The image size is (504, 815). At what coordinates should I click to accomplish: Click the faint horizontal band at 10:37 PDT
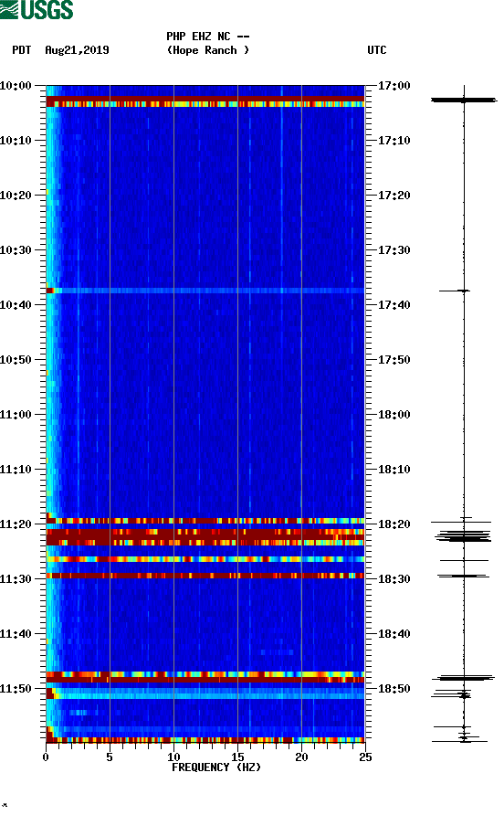point(205,291)
